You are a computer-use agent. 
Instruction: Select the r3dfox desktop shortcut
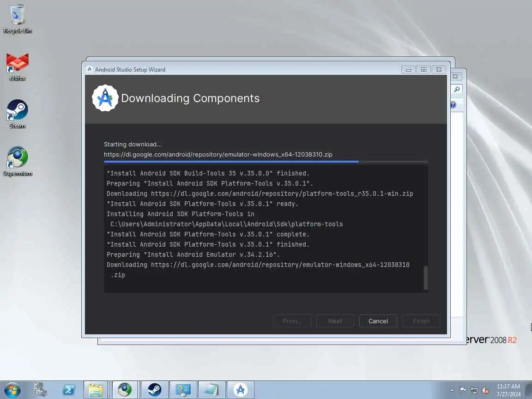coord(17,67)
